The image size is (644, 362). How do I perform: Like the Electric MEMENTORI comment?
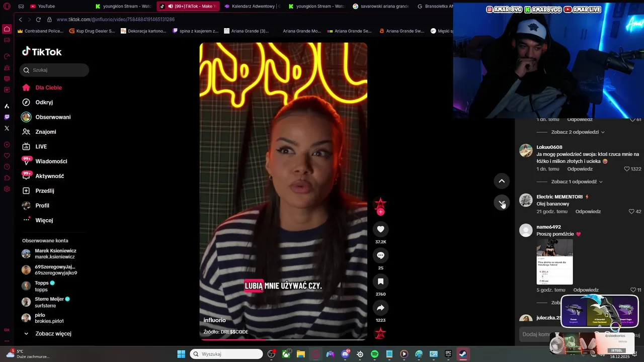tap(631, 212)
